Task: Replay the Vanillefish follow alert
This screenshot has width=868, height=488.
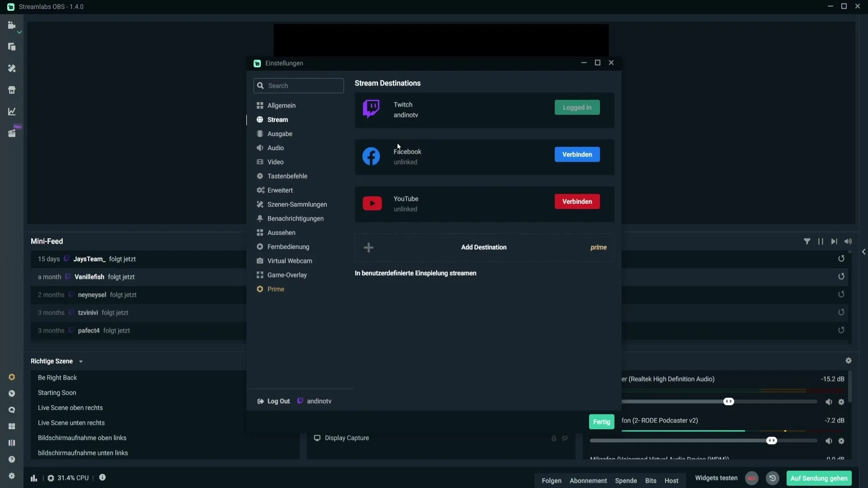Action: (841, 277)
